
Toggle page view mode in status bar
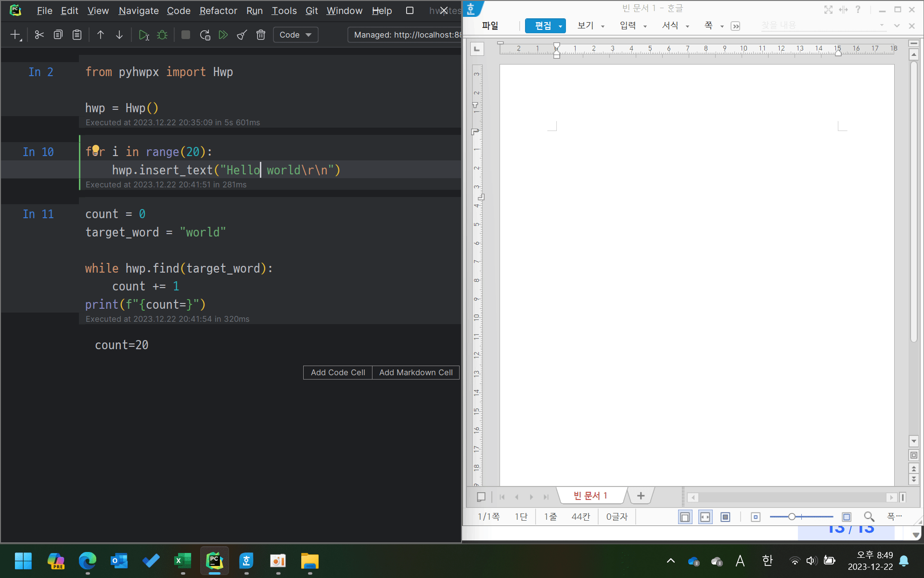(x=685, y=517)
